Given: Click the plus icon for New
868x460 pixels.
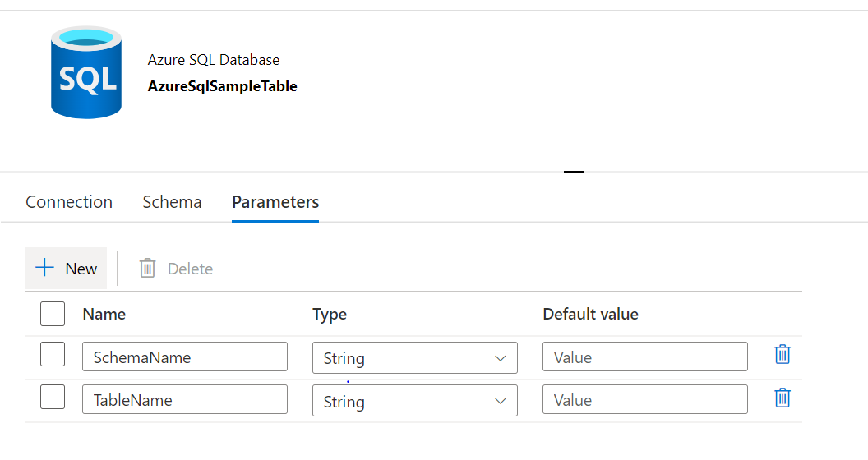Looking at the screenshot, I should [45, 268].
